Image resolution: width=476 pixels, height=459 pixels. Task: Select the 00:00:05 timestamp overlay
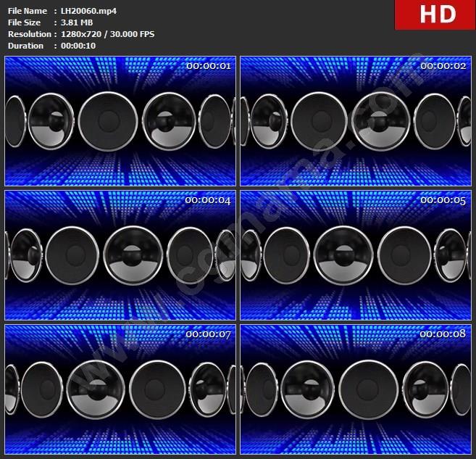pos(443,200)
